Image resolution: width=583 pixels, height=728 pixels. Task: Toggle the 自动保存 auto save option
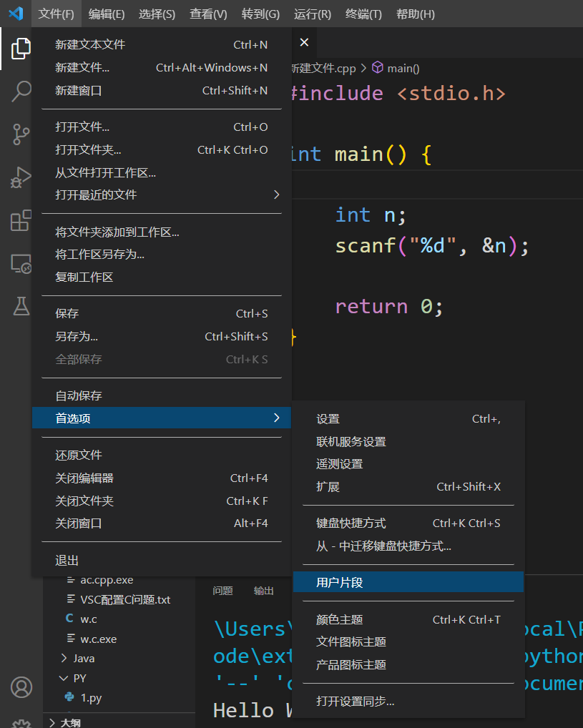click(79, 395)
